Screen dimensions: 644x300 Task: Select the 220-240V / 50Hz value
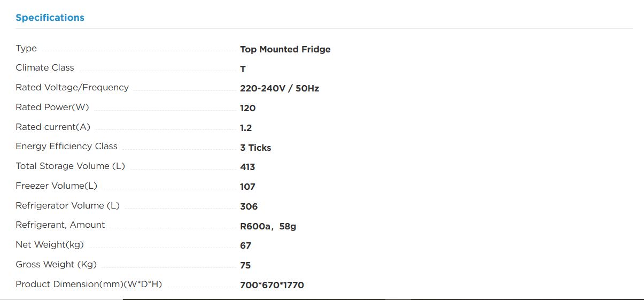[x=280, y=88]
